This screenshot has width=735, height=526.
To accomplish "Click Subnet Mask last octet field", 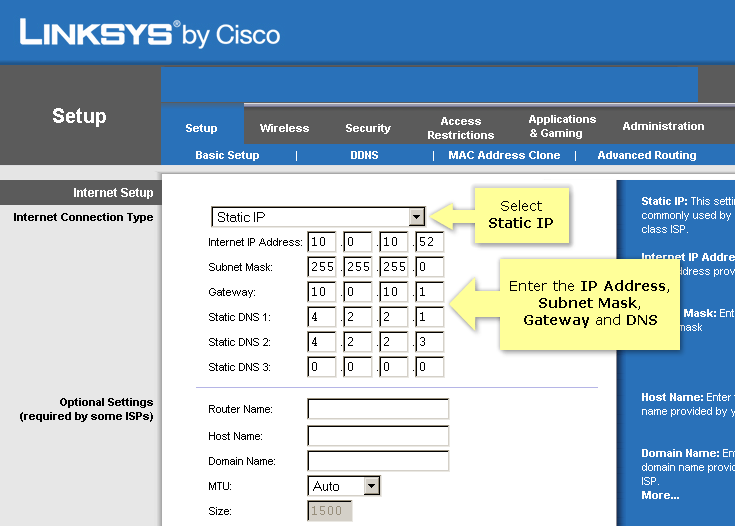I will pyautogui.click(x=429, y=267).
